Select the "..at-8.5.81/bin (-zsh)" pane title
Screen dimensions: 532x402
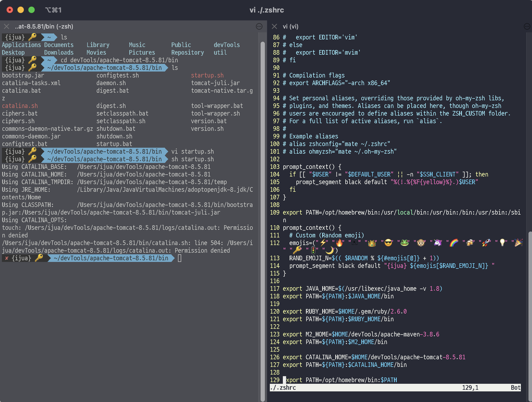click(x=44, y=27)
